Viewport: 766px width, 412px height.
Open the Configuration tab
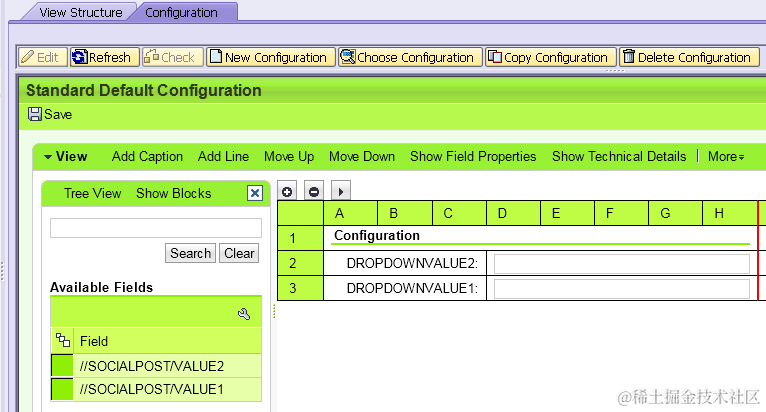click(181, 12)
